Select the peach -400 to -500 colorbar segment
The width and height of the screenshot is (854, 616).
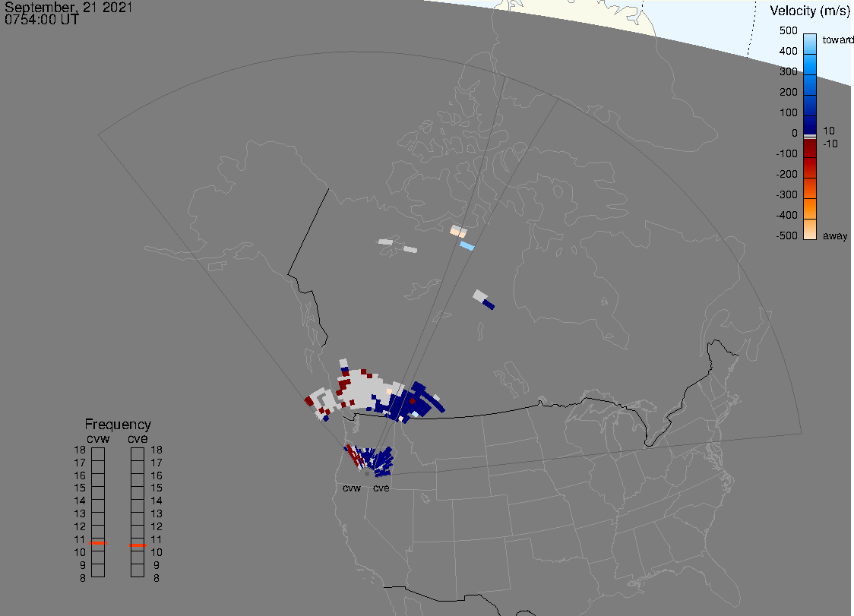click(x=810, y=229)
